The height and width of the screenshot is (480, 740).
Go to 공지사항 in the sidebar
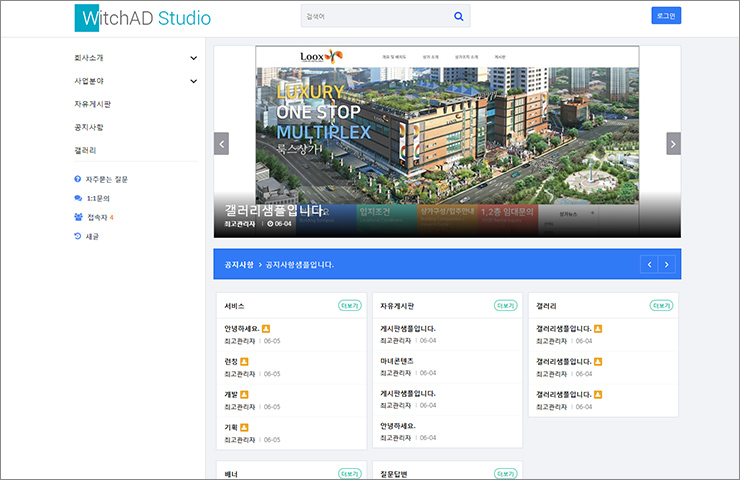pos(89,127)
